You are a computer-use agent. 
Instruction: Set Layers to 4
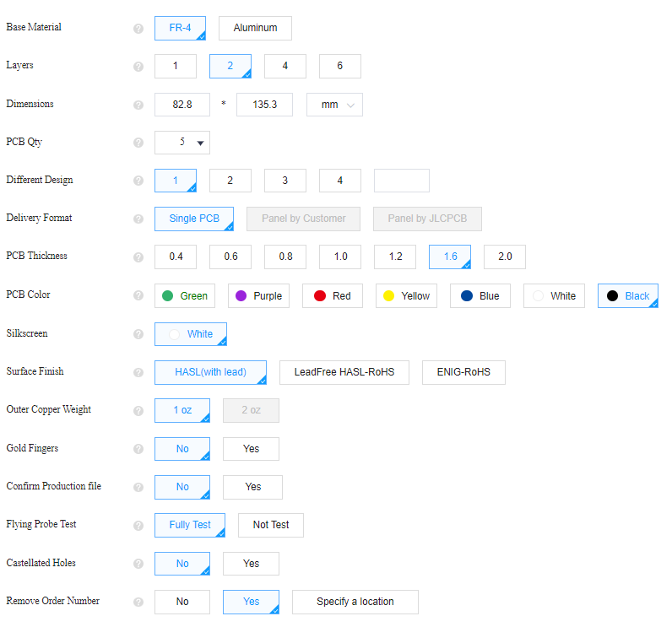click(x=285, y=66)
